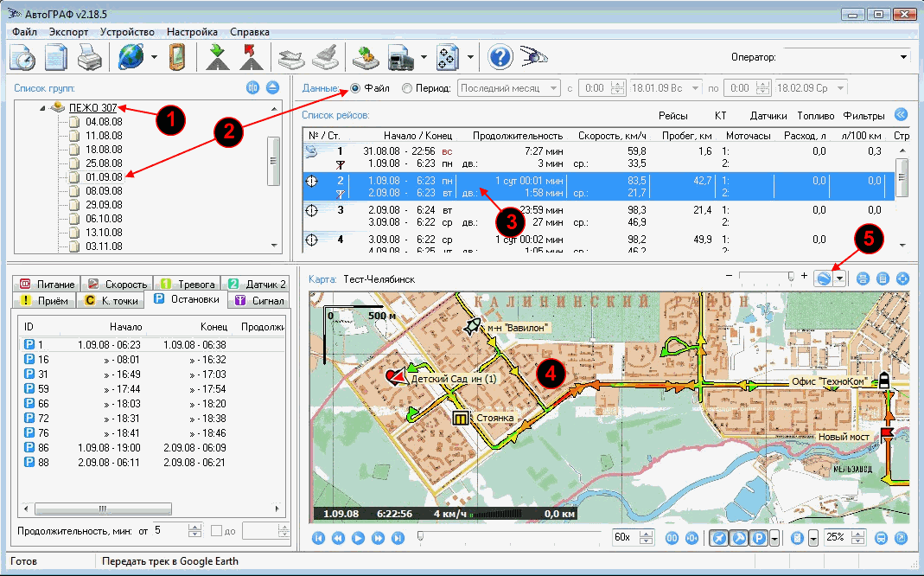
Task: Collapse the ПЕЖО 307 tree node
Action: point(41,108)
